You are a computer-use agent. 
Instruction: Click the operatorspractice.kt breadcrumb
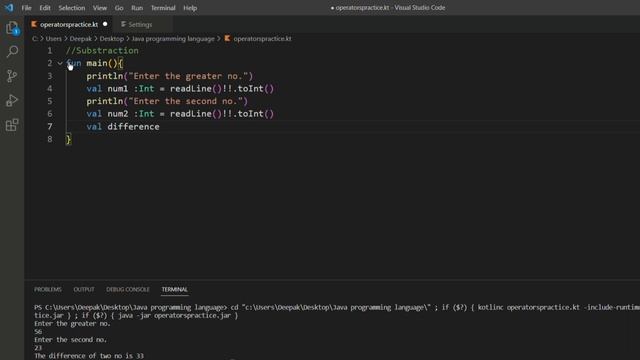tap(262, 39)
